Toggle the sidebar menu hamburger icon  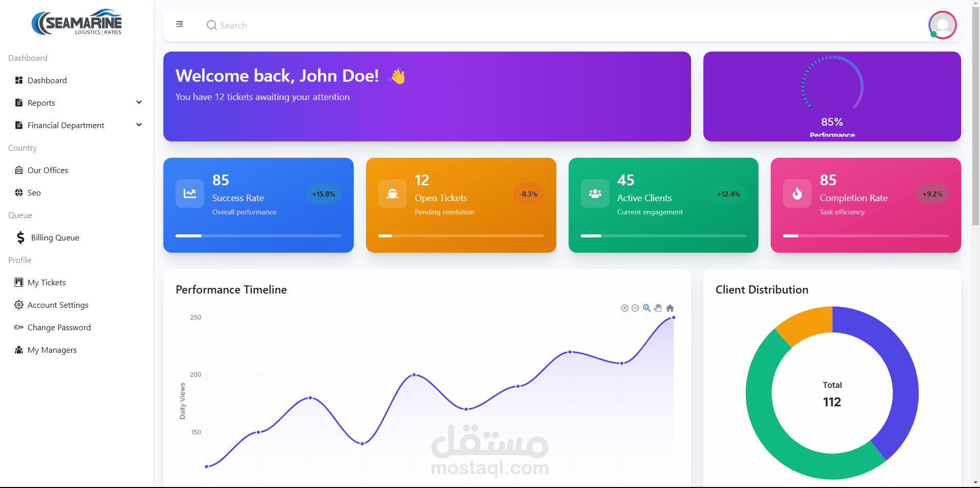180,24
